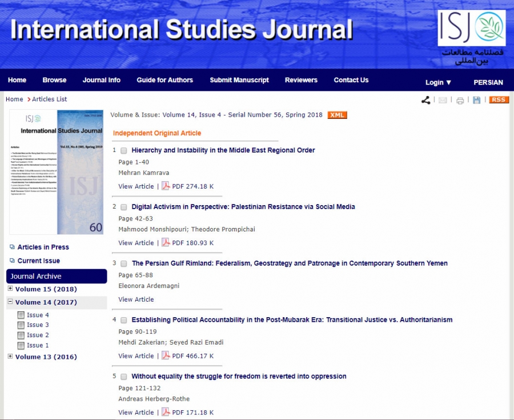This screenshot has width=514, height=420.
Task: Check the box for Persian Gulf Rimland article
Action: tap(123, 263)
